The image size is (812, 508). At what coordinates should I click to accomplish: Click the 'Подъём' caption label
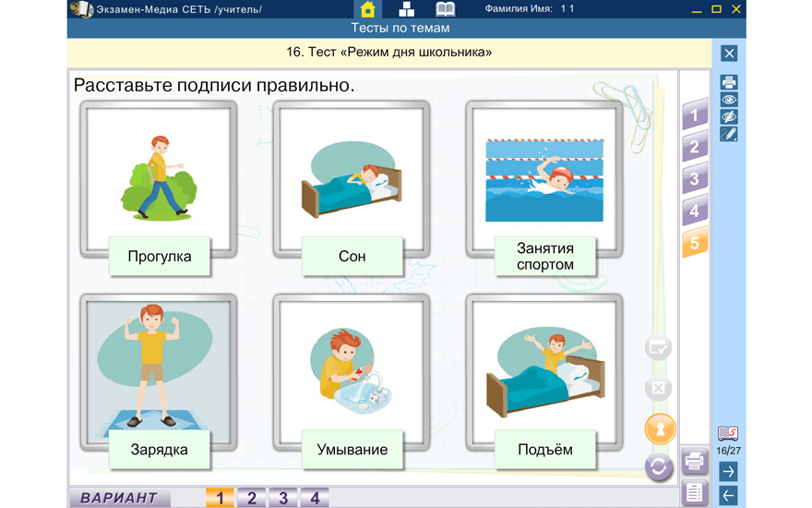click(545, 450)
